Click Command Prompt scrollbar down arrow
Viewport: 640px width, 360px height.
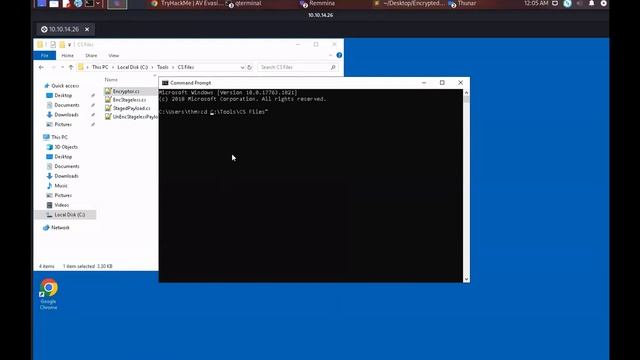[x=466, y=279]
